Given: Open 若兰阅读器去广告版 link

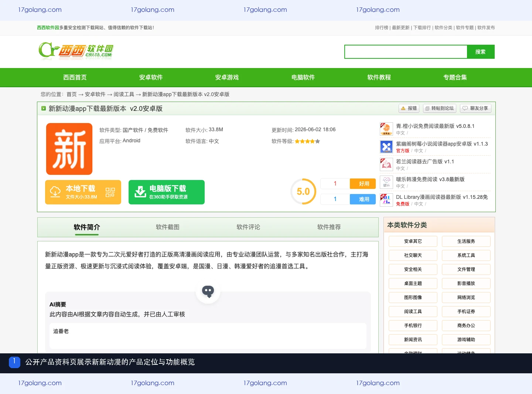Looking at the screenshot, I should [x=425, y=162].
